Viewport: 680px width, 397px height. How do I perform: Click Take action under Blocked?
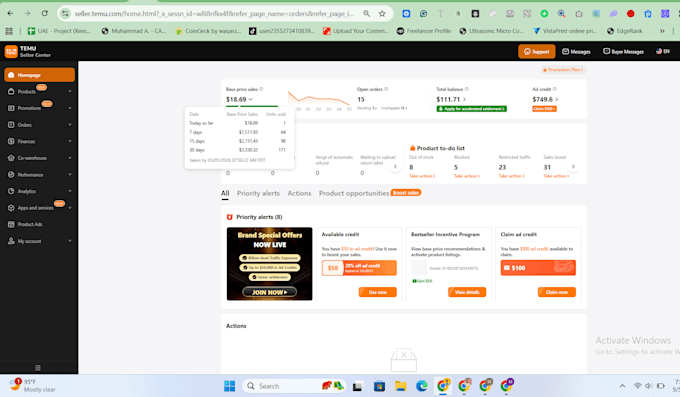pyautogui.click(x=467, y=176)
